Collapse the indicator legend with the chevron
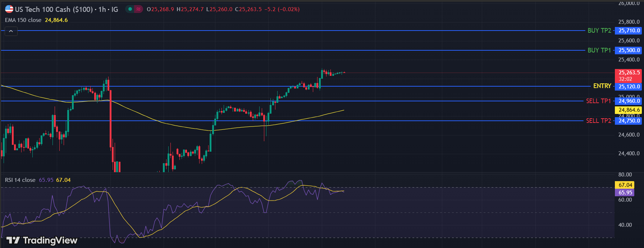The height and width of the screenshot is (248, 644). 11,31
